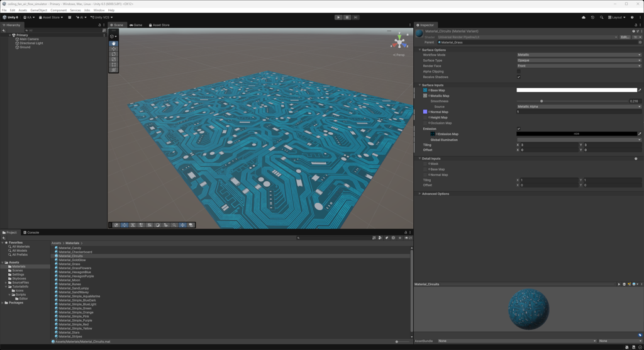Open the Smoothness Source dropdown
Viewport: 644px width, 350px height.
tap(579, 106)
